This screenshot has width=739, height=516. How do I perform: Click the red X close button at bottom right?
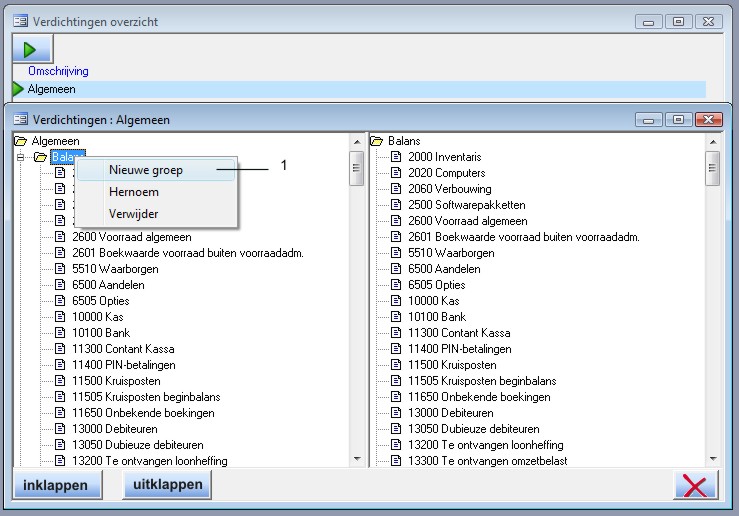[696, 486]
